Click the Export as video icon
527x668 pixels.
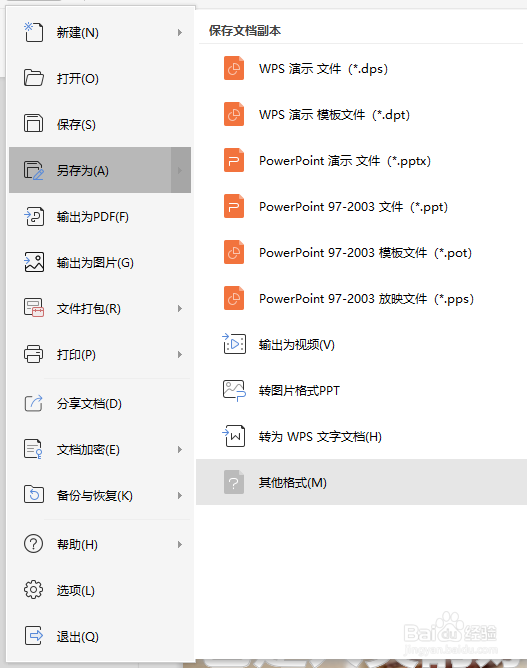(234, 344)
